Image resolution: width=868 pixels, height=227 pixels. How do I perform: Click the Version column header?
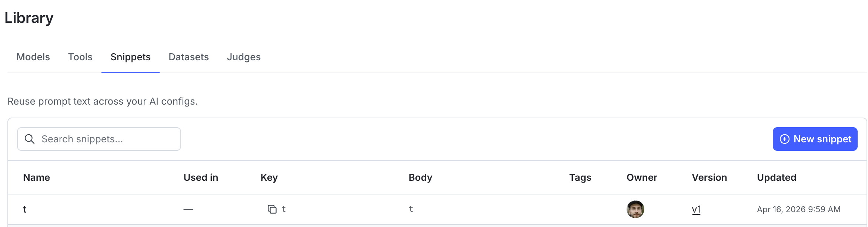(x=710, y=177)
